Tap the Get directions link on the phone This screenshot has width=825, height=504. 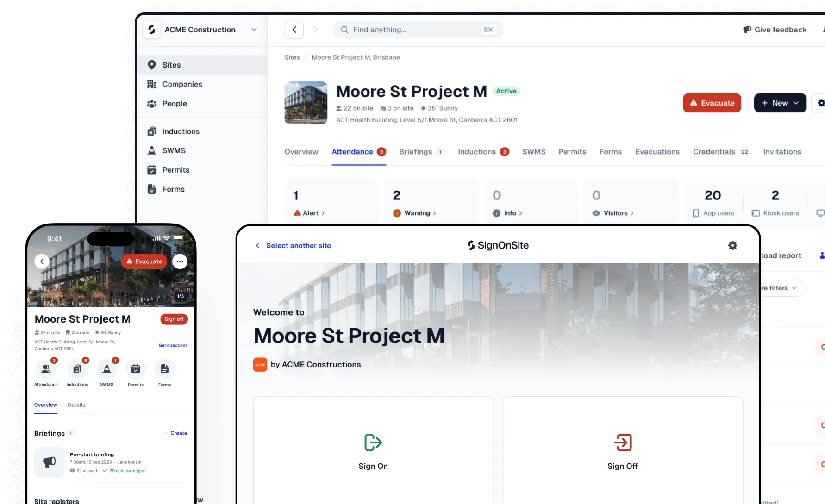(x=173, y=345)
